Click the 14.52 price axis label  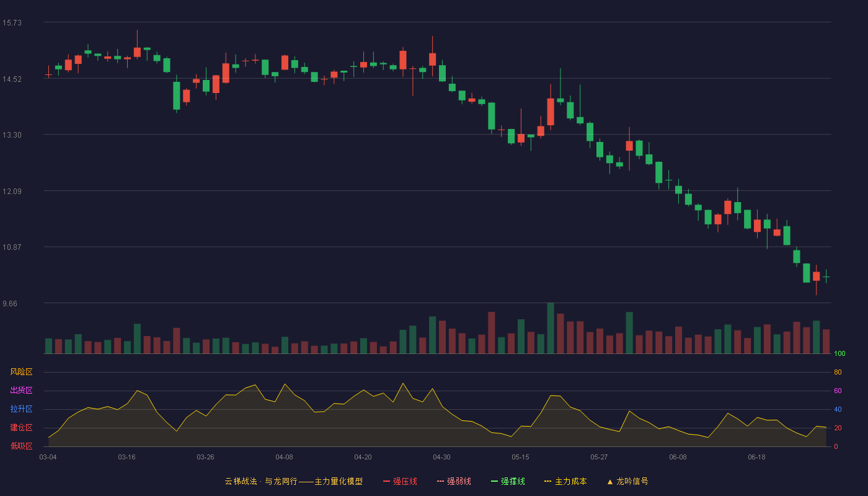(12, 79)
